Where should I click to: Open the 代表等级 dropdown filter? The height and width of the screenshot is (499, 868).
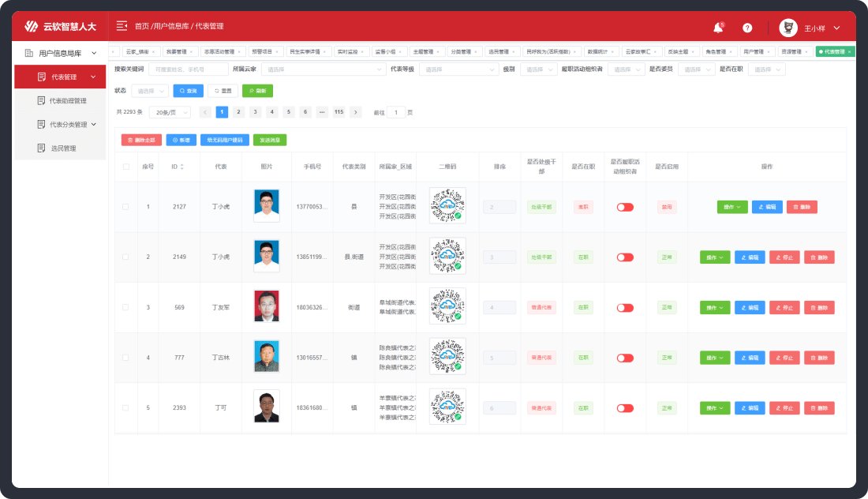point(458,69)
